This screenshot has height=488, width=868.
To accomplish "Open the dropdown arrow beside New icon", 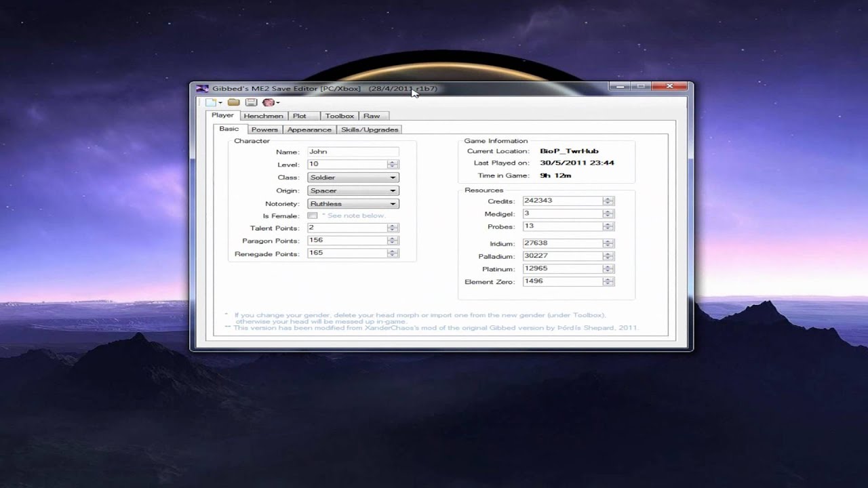I will 220,103.
